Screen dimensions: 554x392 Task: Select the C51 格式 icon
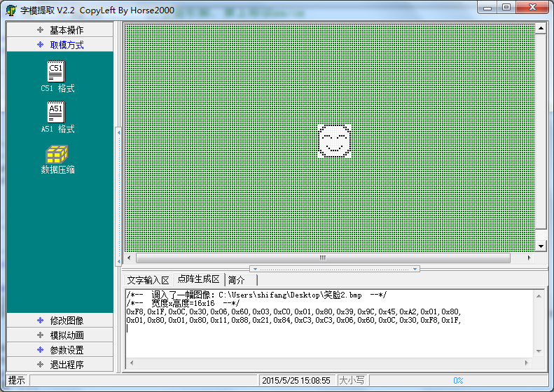click(x=57, y=71)
